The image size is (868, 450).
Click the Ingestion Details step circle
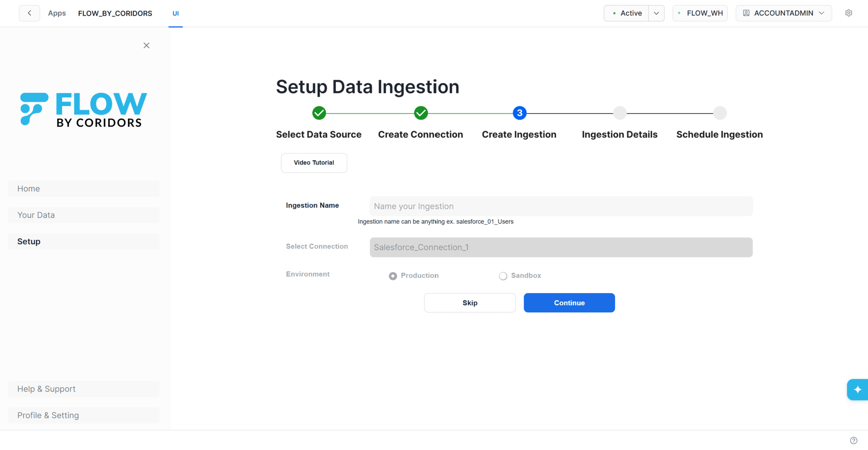click(620, 113)
